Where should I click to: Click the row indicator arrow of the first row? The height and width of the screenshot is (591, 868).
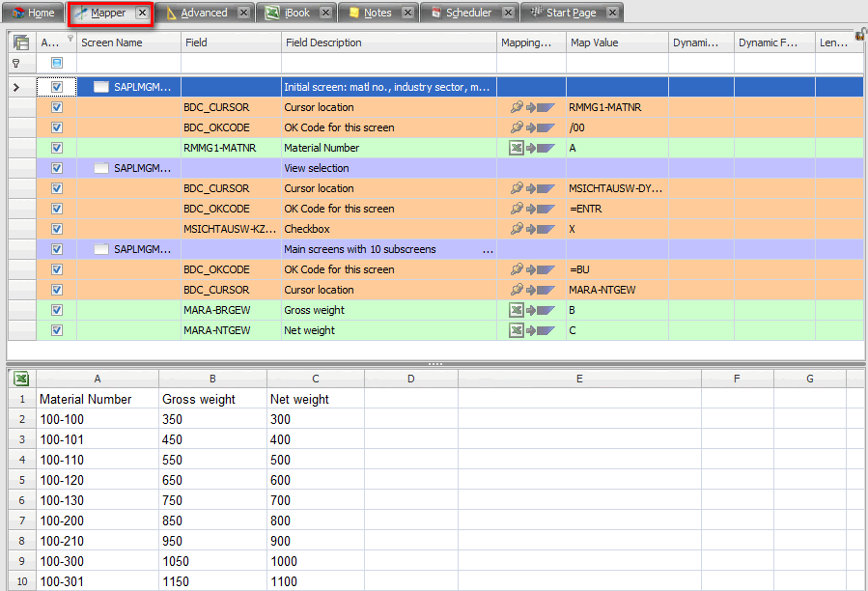click(16, 87)
